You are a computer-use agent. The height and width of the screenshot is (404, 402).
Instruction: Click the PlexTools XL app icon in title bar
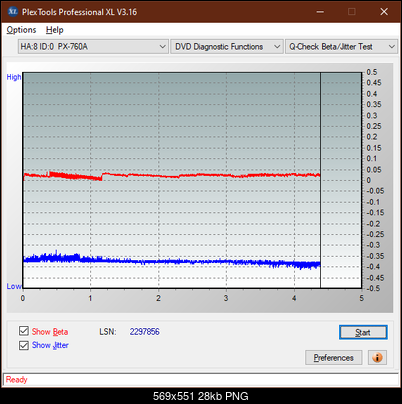pos(13,12)
